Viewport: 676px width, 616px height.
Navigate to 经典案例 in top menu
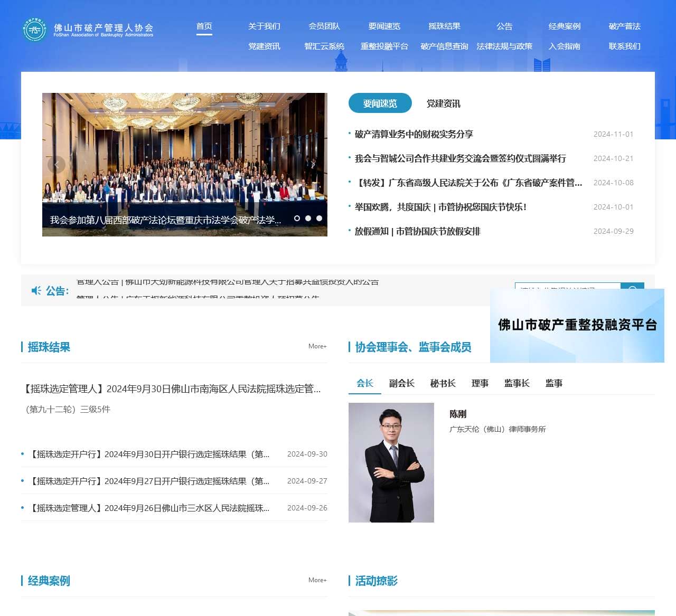pos(565,26)
